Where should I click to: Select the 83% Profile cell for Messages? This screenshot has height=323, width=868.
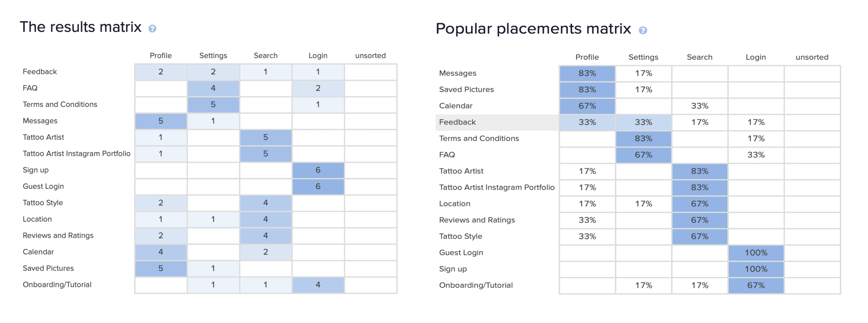(587, 73)
